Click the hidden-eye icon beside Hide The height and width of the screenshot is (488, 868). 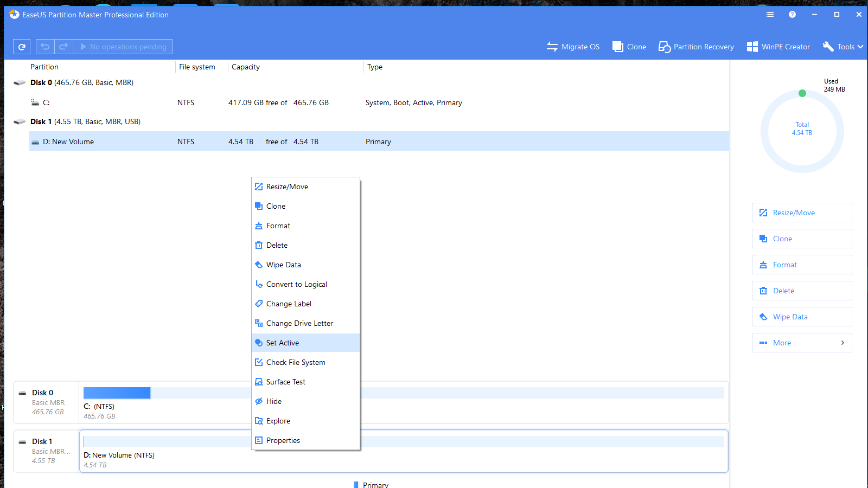pyautogui.click(x=259, y=401)
